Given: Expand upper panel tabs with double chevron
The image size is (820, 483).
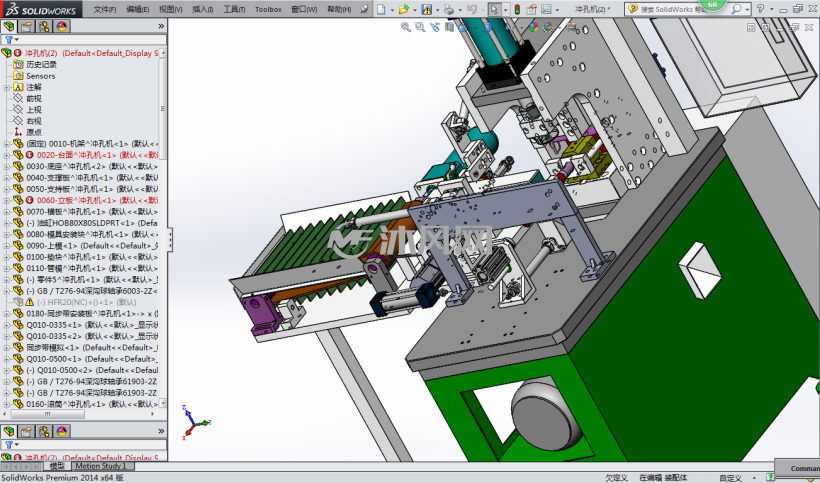Looking at the screenshot, I should click(x=161, y=26).
